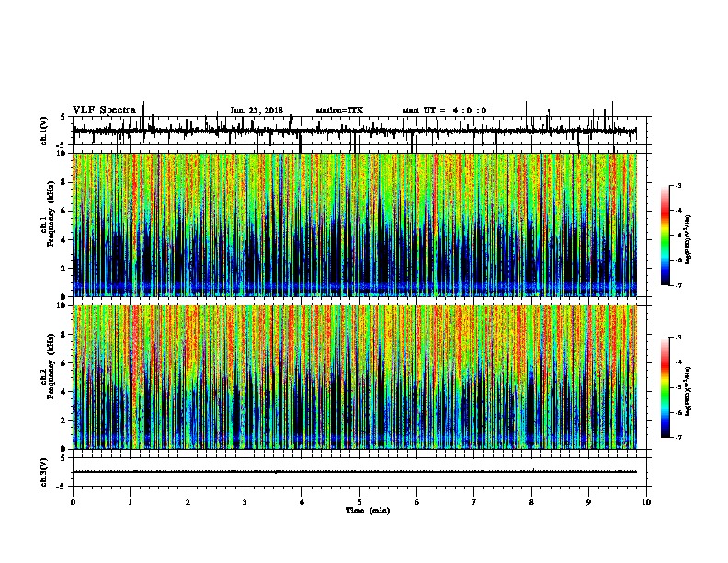Click the "ch.3(V)" axis label
The width and height of the screenshot is (728, 563).
click(x=44, y=472)
